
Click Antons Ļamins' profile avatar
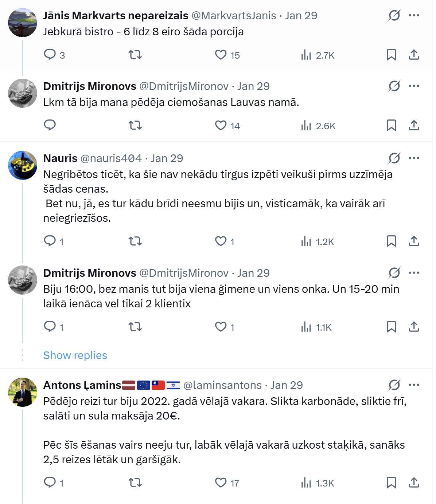[x=23, y=392]
